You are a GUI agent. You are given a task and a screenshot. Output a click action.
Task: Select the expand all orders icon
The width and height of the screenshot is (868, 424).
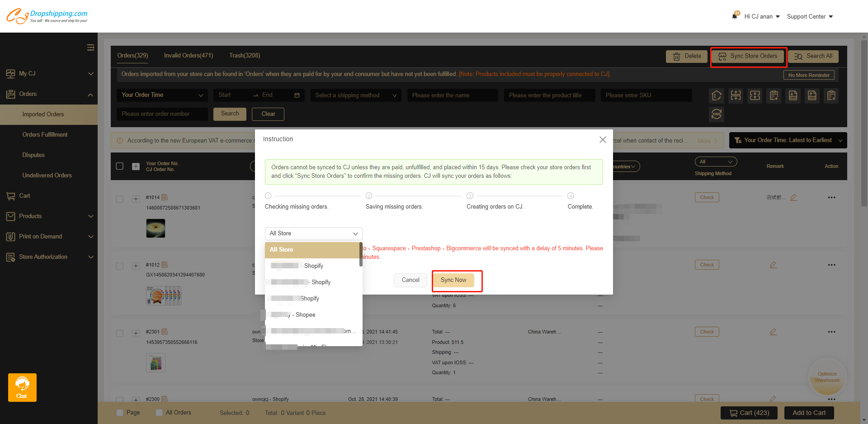736,95
